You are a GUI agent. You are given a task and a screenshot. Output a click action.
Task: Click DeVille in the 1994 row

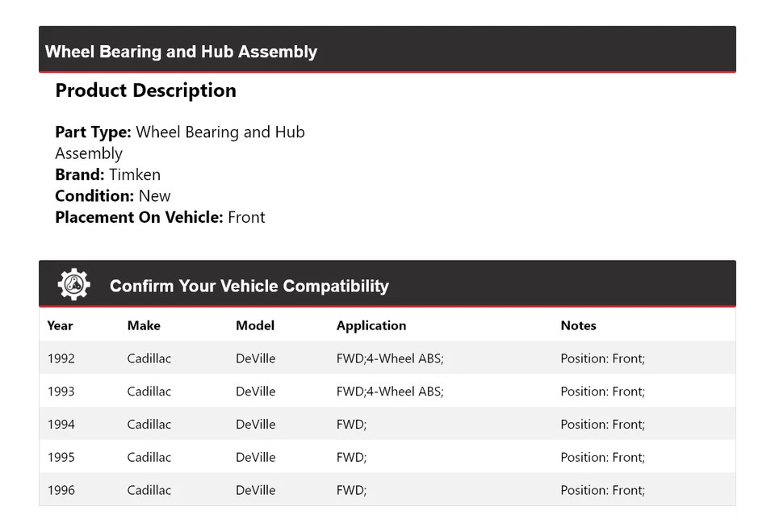255,425
